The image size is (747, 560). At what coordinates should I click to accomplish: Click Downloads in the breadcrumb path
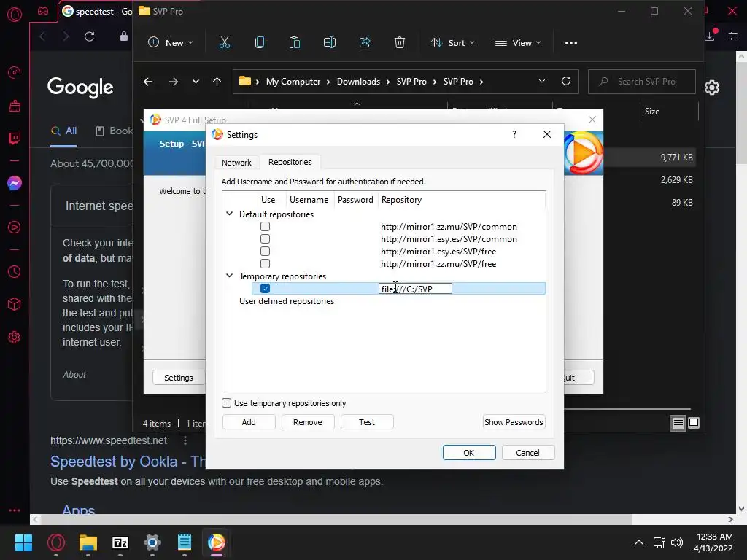pos(358,82)
